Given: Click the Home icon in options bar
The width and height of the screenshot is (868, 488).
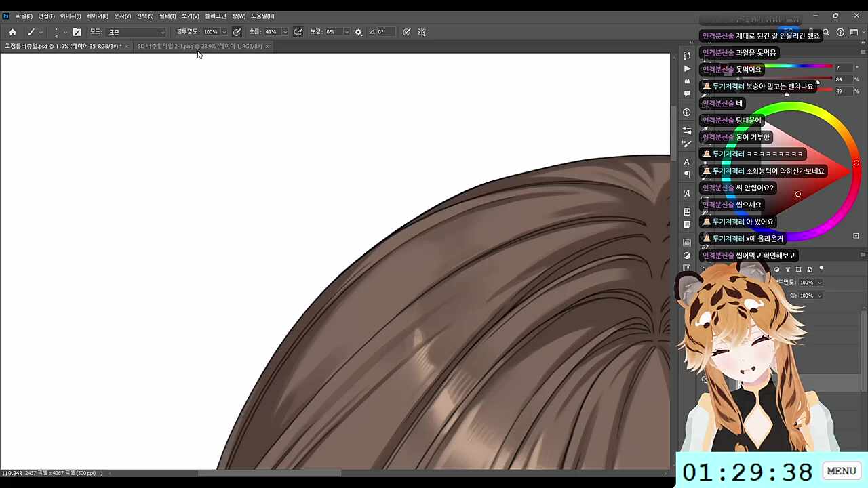Looking at the screenshot, I should 12,32.
